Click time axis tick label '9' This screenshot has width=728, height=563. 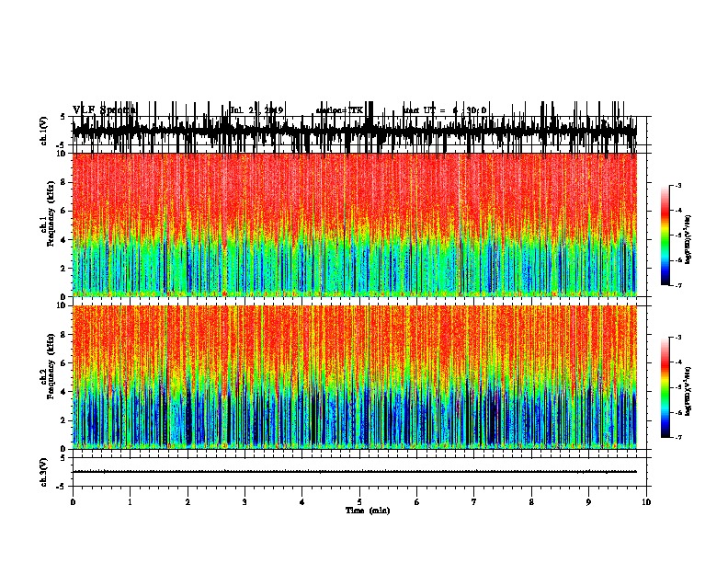(588, 502)
